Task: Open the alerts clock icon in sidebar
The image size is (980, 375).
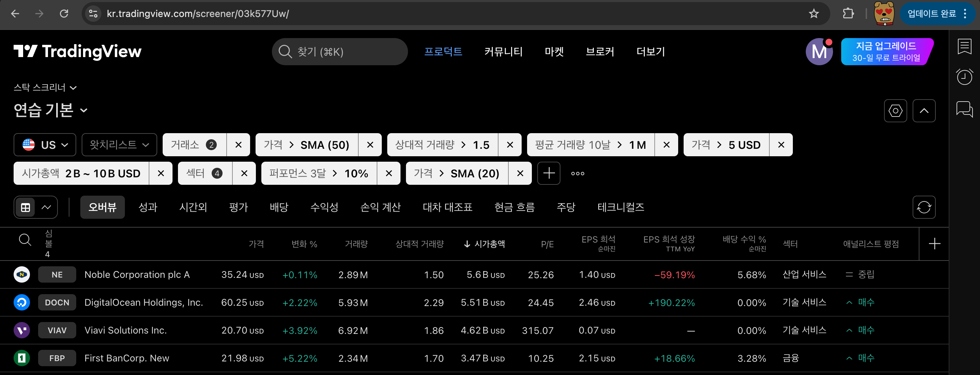Action: pos(964,77)
